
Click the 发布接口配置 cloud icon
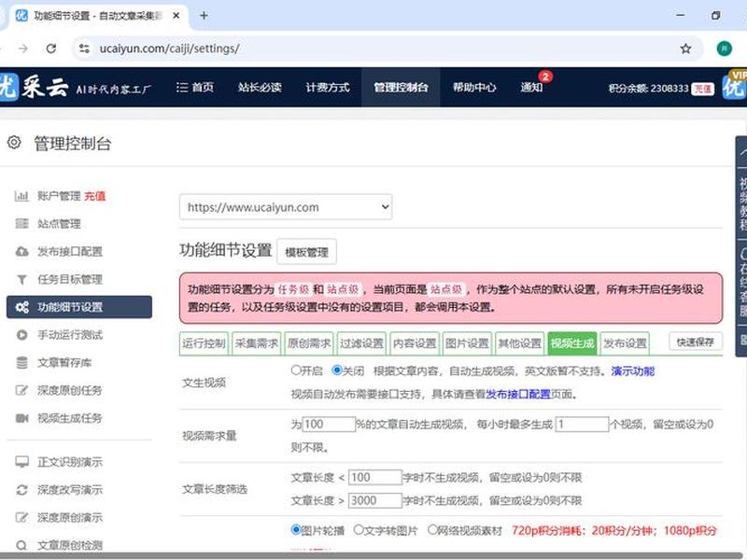(x=21, y=251)
